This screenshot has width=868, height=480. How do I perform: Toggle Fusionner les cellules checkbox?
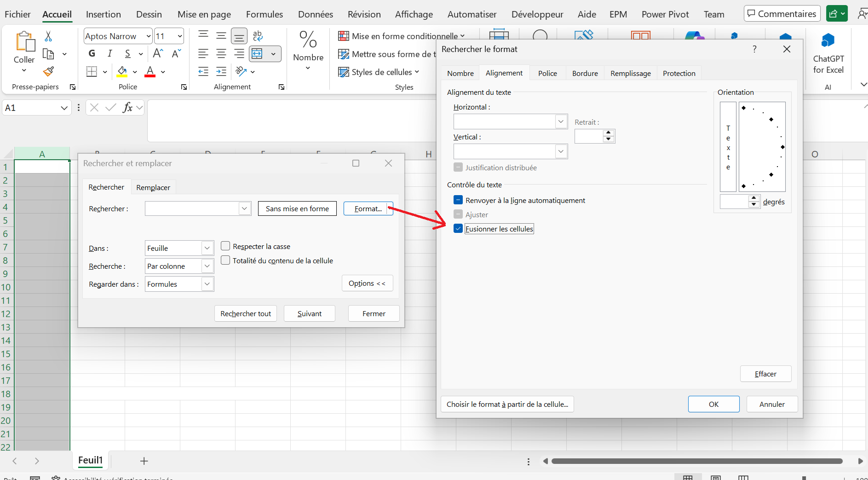click(x=458, y=229)
